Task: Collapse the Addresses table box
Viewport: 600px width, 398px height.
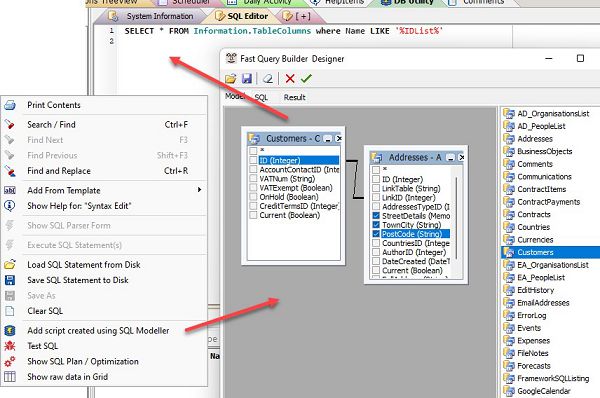Action: tap(451, 157)
